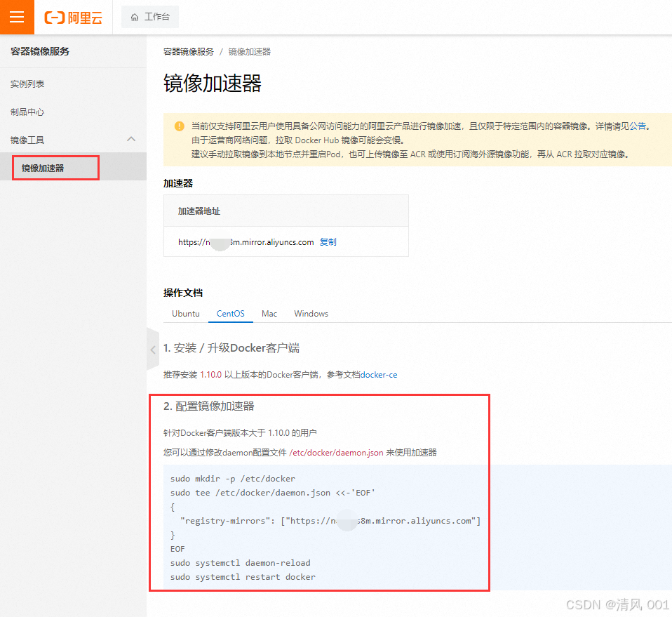Open the hamburger menu in the top-left
The height and width of the screenshot is (617, 672).
point(17,17)
